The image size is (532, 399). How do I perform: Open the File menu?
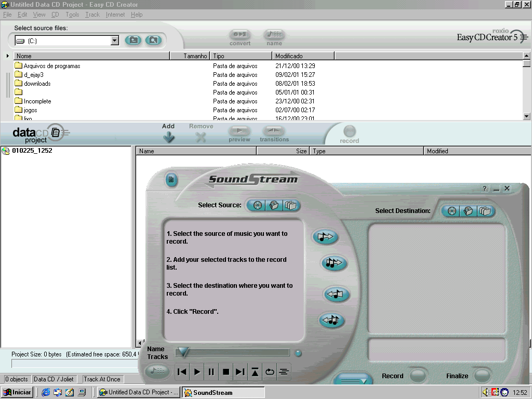coord(7,15)
